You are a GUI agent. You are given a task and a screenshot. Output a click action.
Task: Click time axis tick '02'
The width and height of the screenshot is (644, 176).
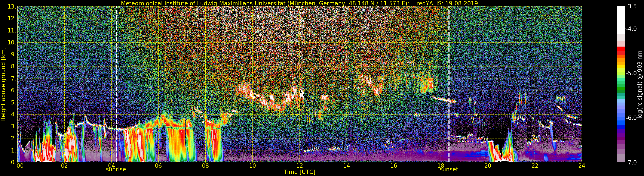64,166
